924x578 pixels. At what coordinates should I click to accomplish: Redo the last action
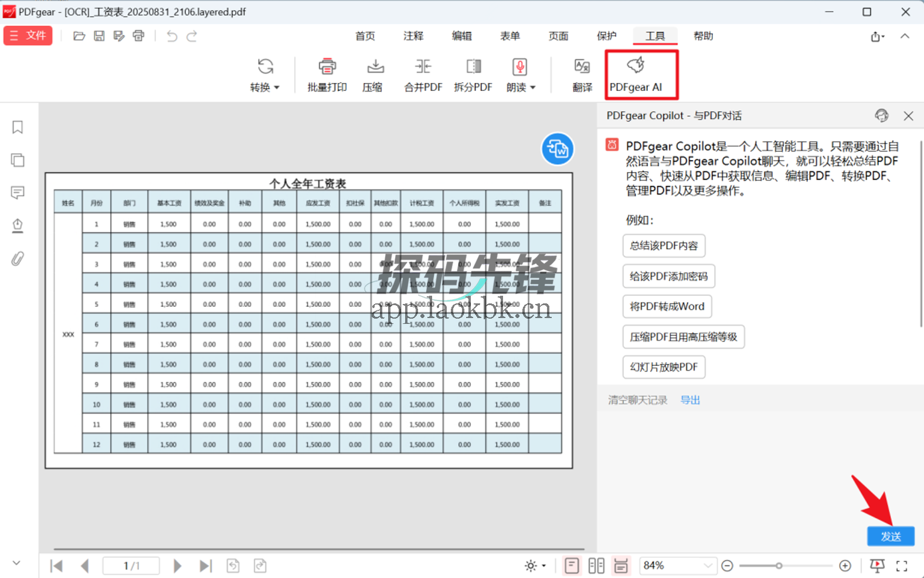click(192, 36)
